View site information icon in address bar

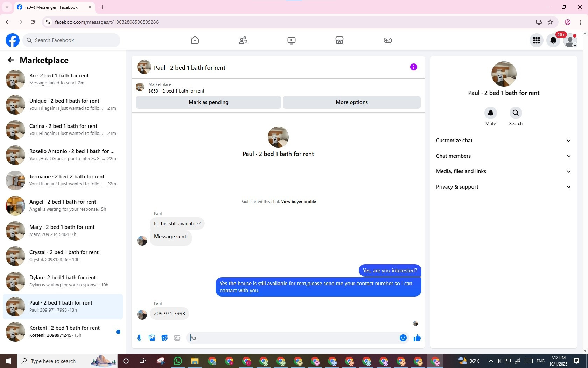[x=48, y=22]
